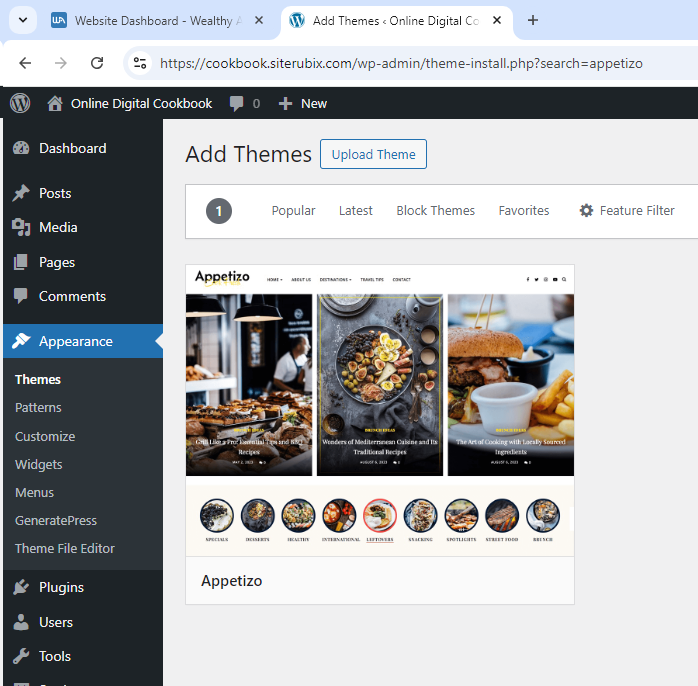Click the plus New content icon

(x=285, y=103)
